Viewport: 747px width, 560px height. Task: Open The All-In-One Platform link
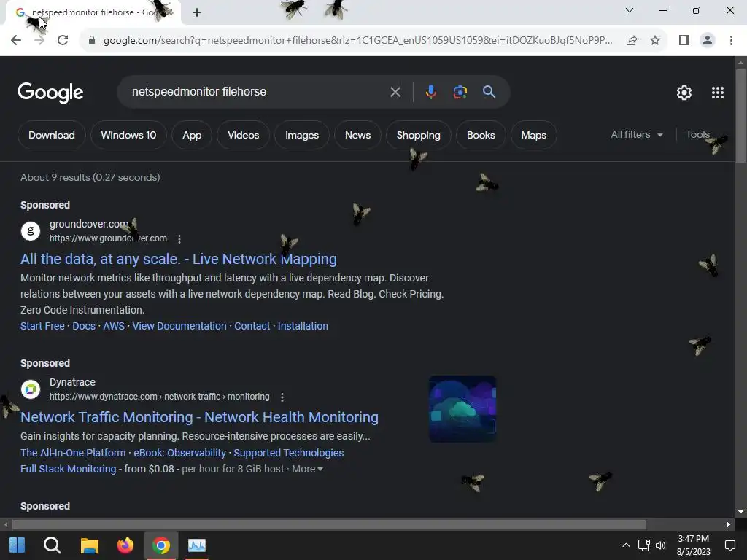(73, 453)
